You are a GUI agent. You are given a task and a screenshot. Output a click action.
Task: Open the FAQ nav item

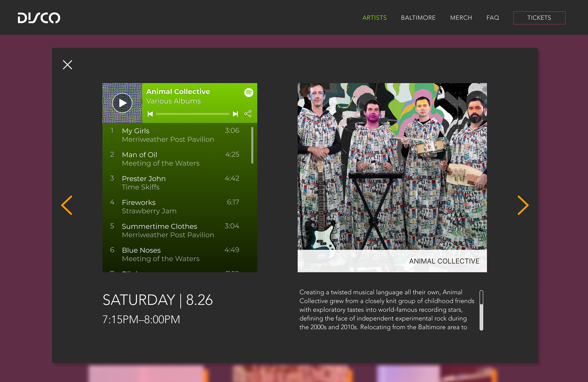coord(492,18)
